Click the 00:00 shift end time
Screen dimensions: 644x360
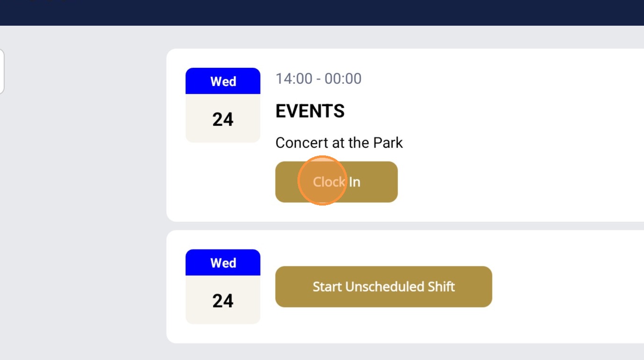tap(343, 79)
